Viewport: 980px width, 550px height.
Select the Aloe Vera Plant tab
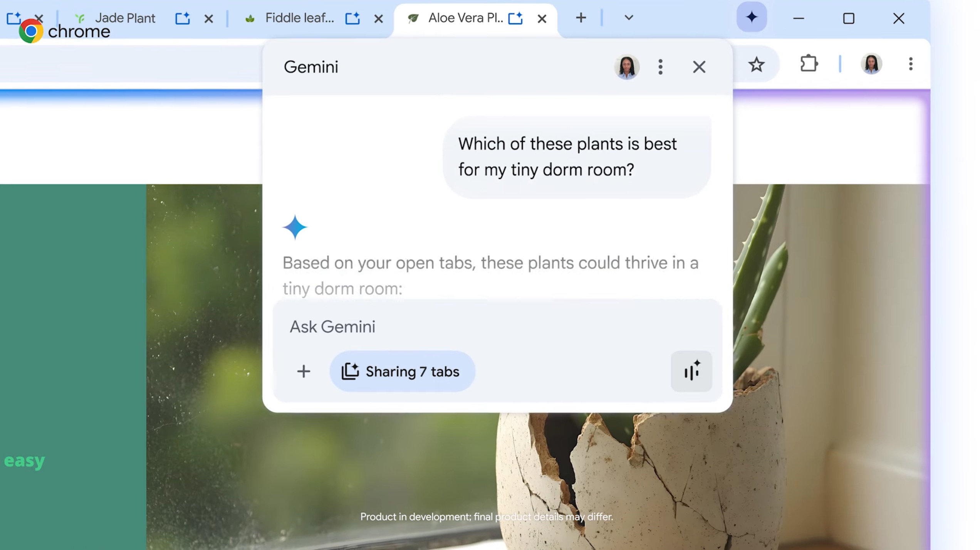[476, 19]
